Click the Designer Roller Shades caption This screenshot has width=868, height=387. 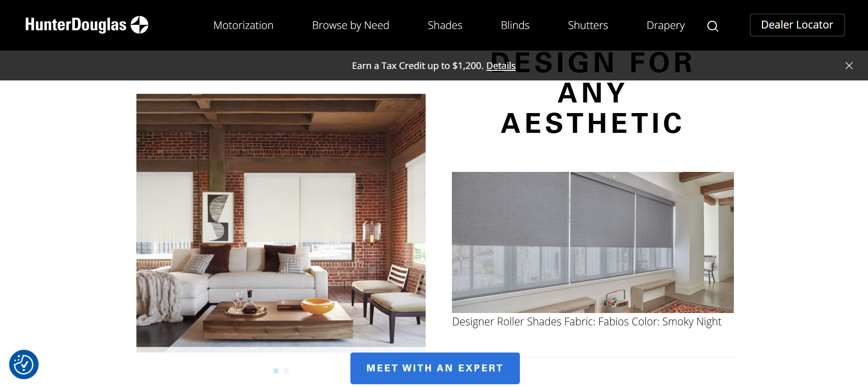tap(586, 322)
